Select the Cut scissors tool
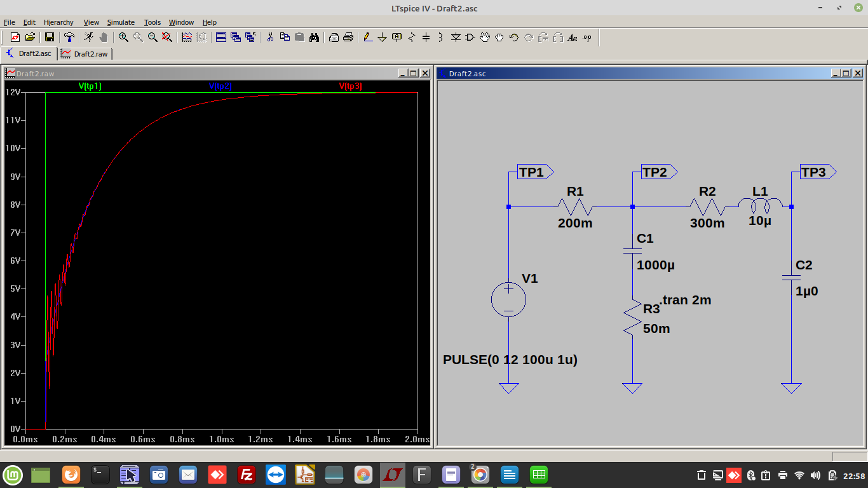 (270, 37)
